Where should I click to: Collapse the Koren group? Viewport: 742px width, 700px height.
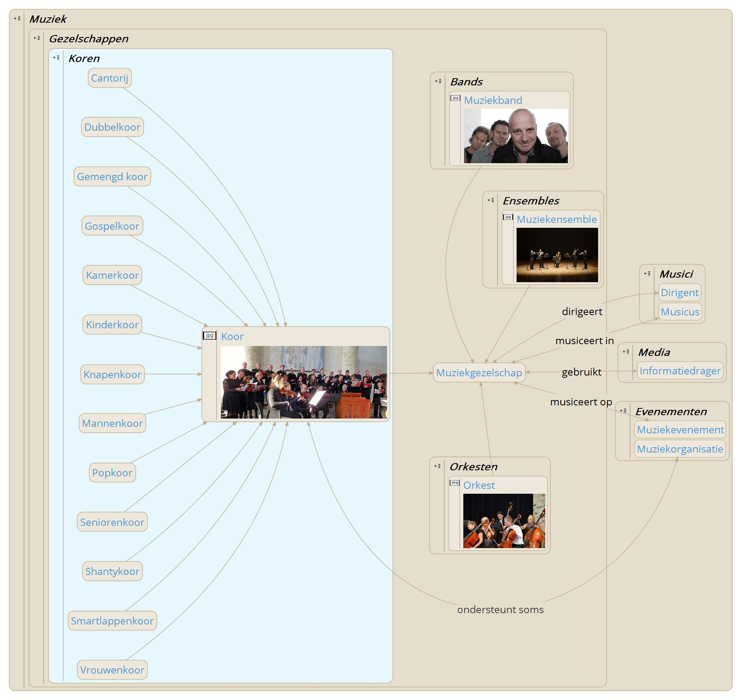tap(57, 58)
